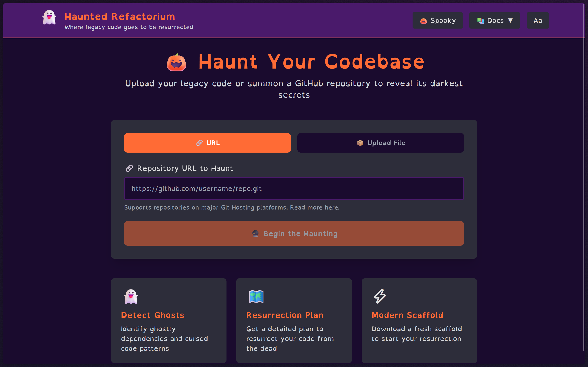588x367 pixels.
Task: Open the Detect Ghosts card heading
Action: 152,315
